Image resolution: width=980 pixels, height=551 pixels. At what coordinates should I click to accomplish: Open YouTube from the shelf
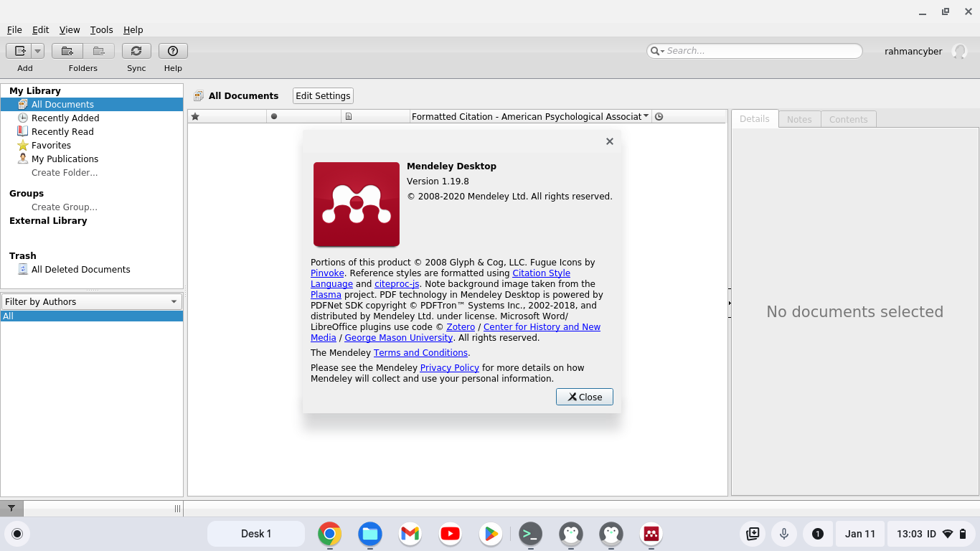[451, 534]
